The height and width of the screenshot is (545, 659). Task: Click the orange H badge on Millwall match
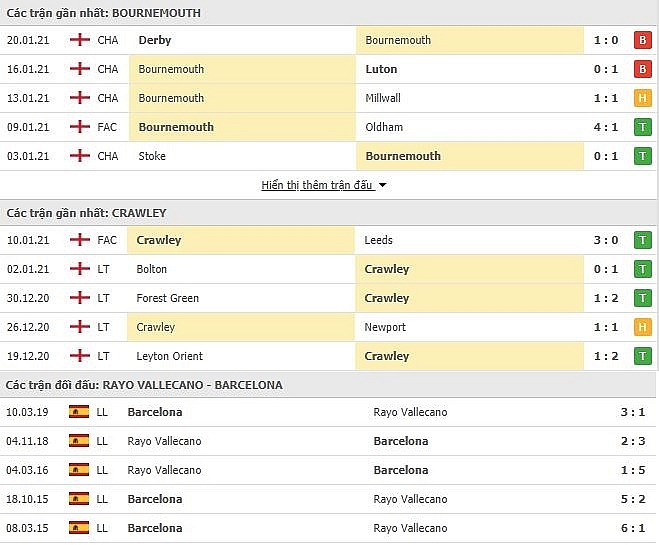tap(643, 99)
